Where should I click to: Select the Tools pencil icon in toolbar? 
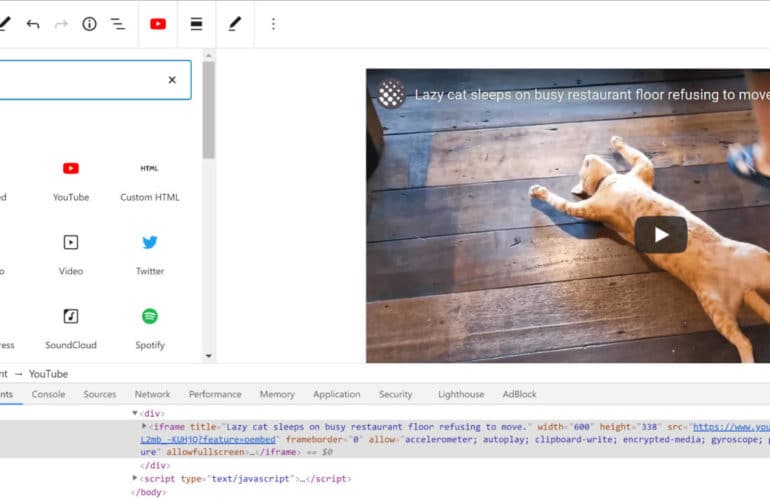coord(4,24)
